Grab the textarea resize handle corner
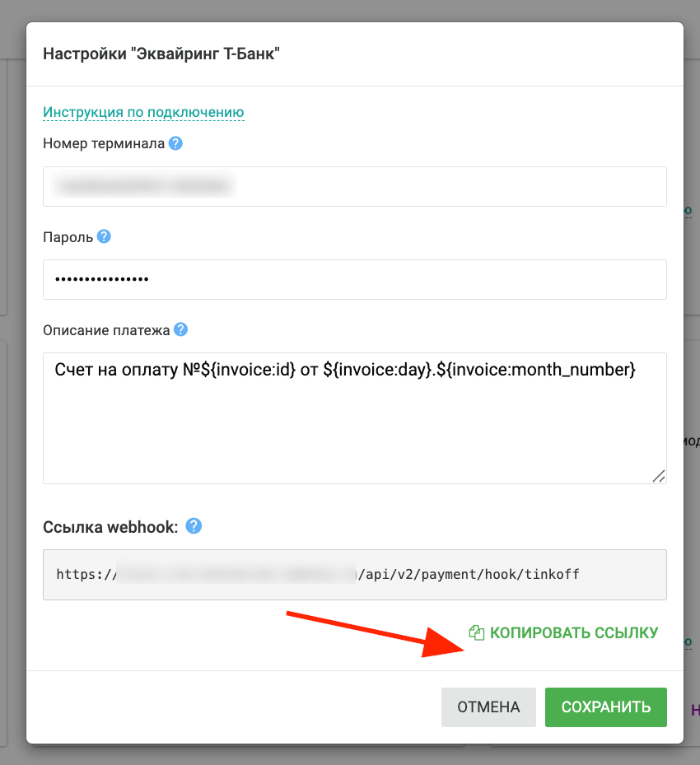This screenshot has height=765, width=700. pos(659,476)
